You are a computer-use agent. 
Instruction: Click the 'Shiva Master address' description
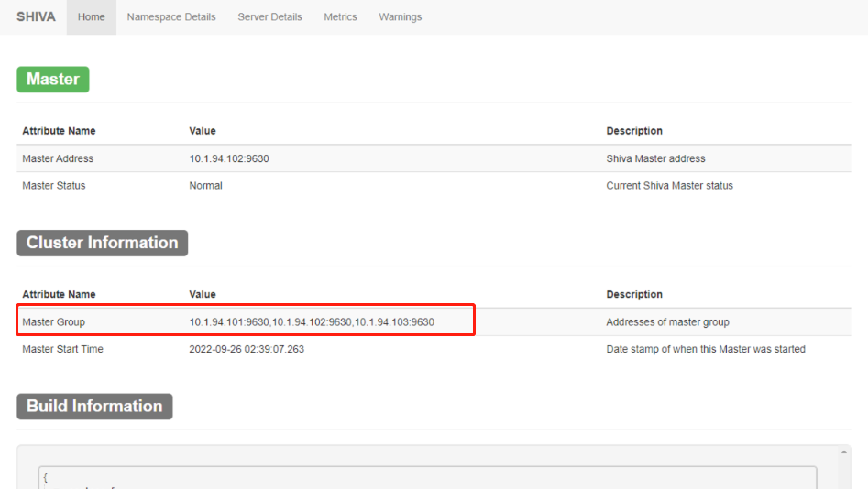point(655,158)
